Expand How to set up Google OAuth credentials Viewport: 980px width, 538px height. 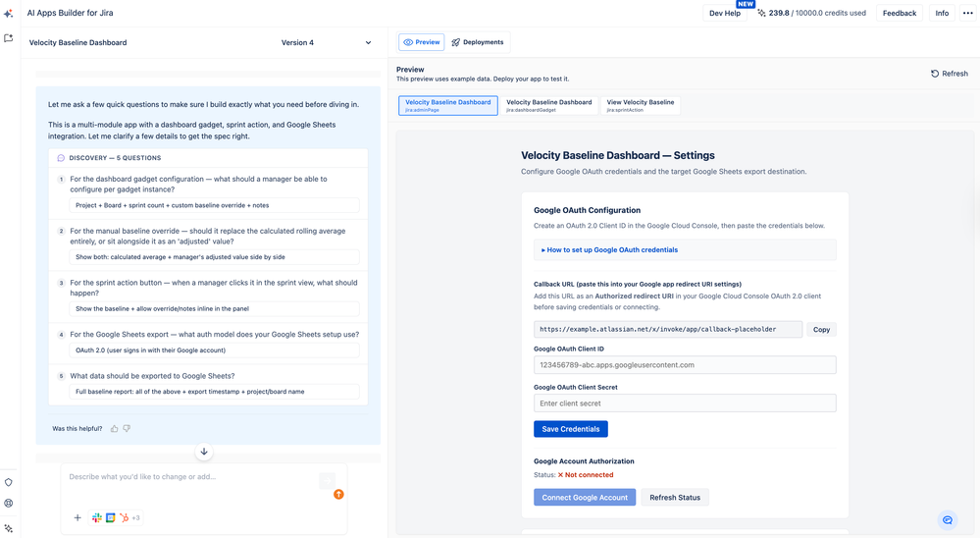coord(685,249)
